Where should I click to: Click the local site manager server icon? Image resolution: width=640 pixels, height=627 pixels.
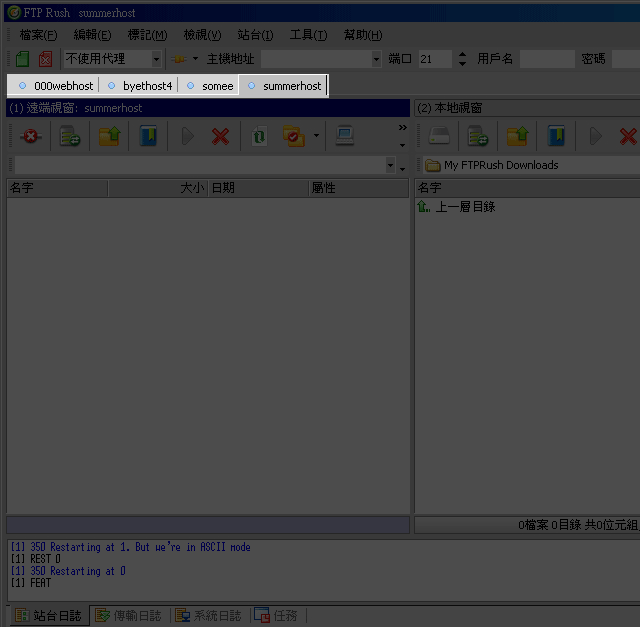tap(478, 136)
